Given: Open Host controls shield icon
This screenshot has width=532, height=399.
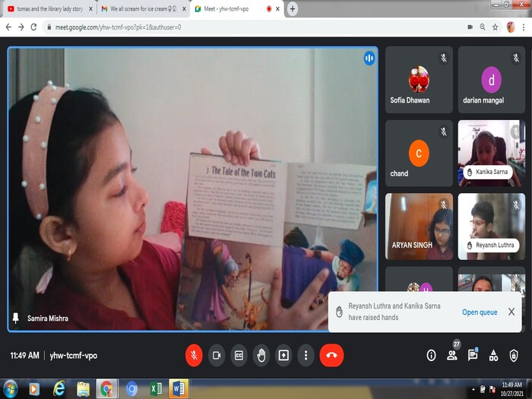Looking at the screenshot, I should click(514, 355).
